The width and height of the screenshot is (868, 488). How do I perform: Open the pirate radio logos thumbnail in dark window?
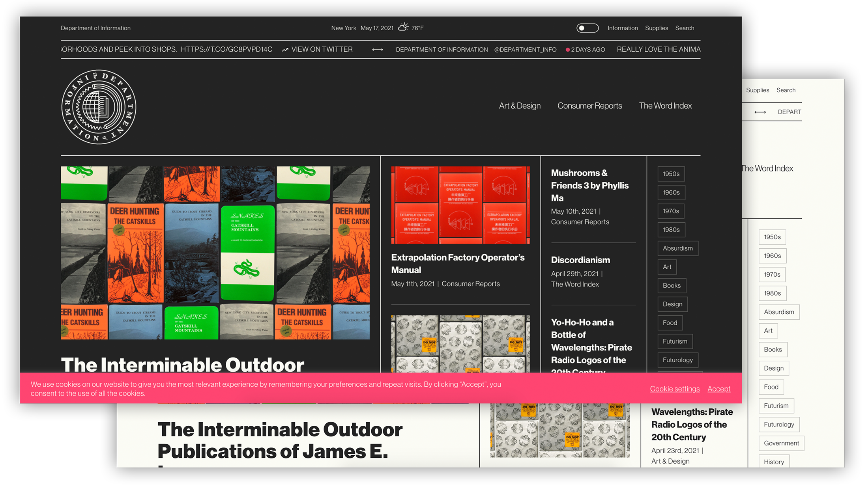tap(460, 344)
